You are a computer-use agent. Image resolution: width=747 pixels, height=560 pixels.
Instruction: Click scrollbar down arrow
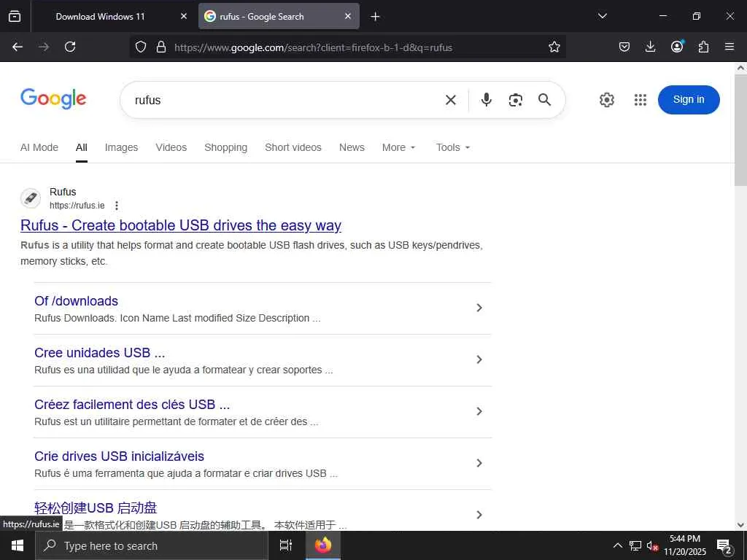point(740,525)
